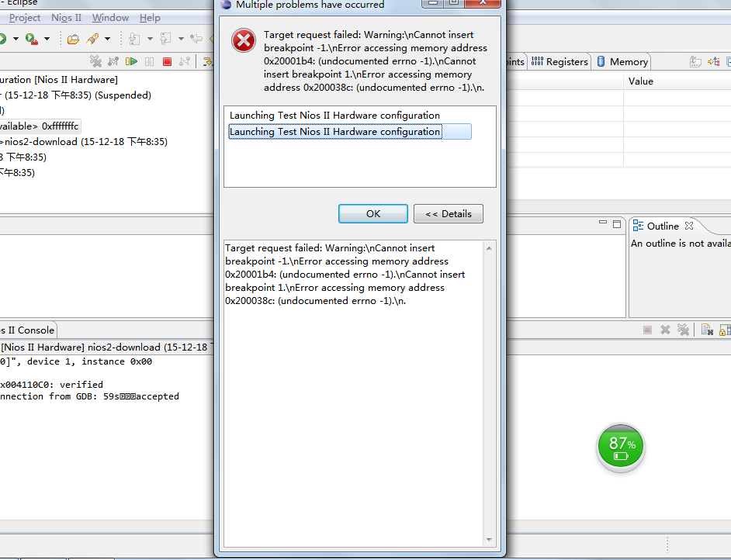Screen dimensions: 731x560
Task: Click the details error message text
Action: [x=345, y=275]
